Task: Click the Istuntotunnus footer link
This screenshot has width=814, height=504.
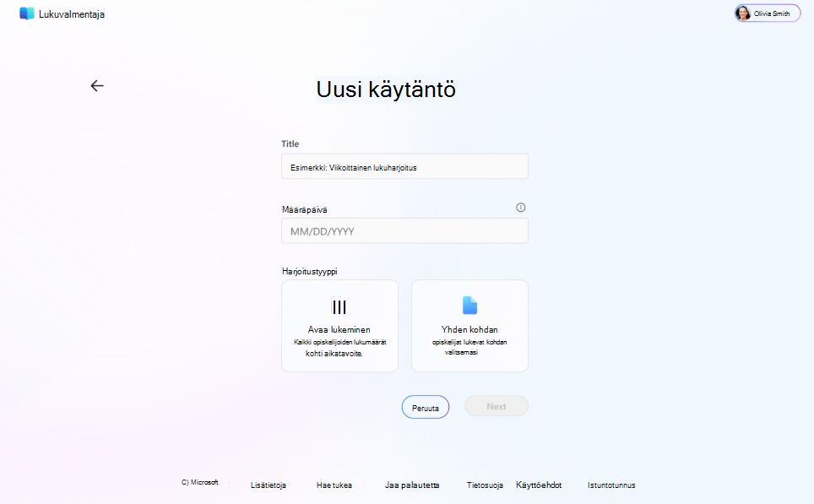Action: 611,485
